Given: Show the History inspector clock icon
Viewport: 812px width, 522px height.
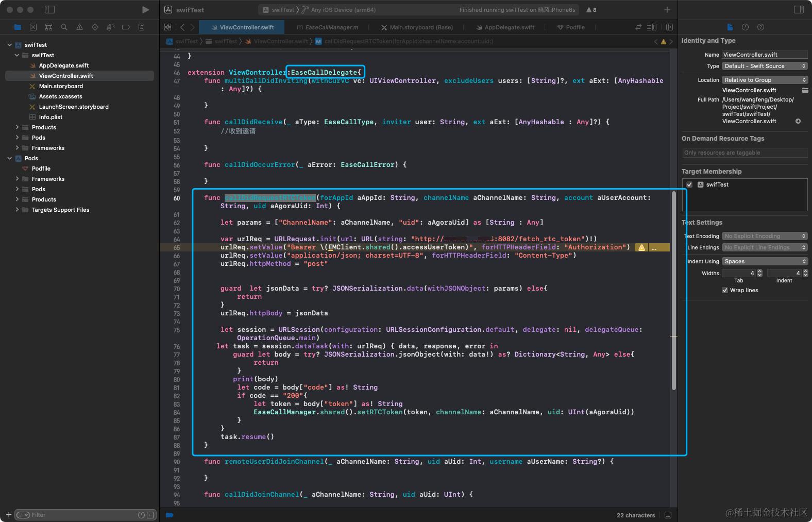Looking at the screenshot, I should 745,27.
